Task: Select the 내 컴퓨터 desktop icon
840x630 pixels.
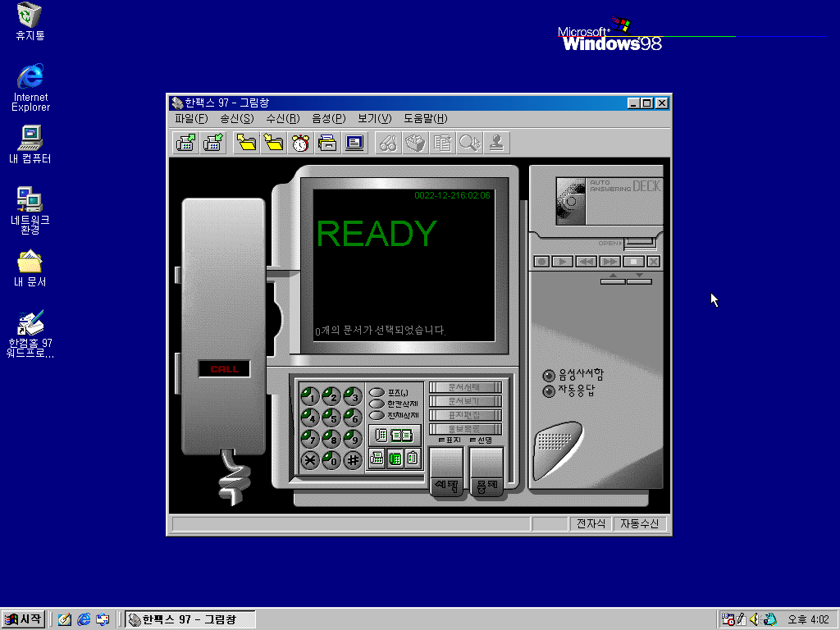Action: click(x=30, y=144)
